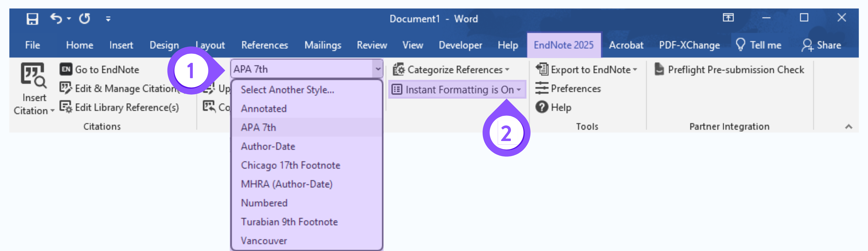Run Preflight Pre-submission Check
868x251 pixels.
pyautogui.click(x=729, y=69)
